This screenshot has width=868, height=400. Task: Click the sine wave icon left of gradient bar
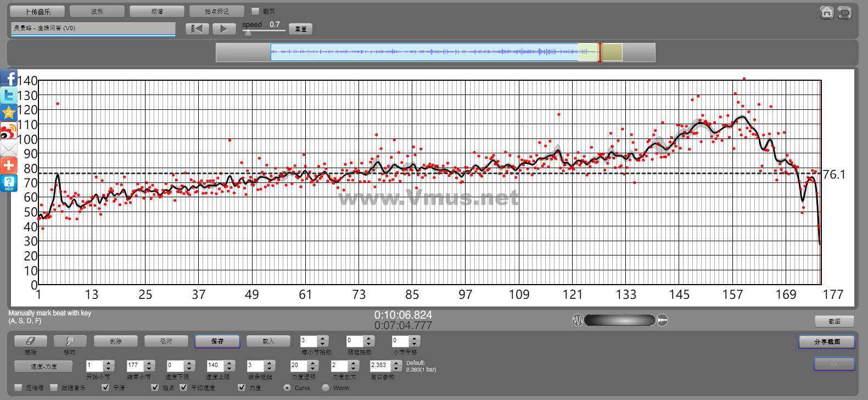578,320
